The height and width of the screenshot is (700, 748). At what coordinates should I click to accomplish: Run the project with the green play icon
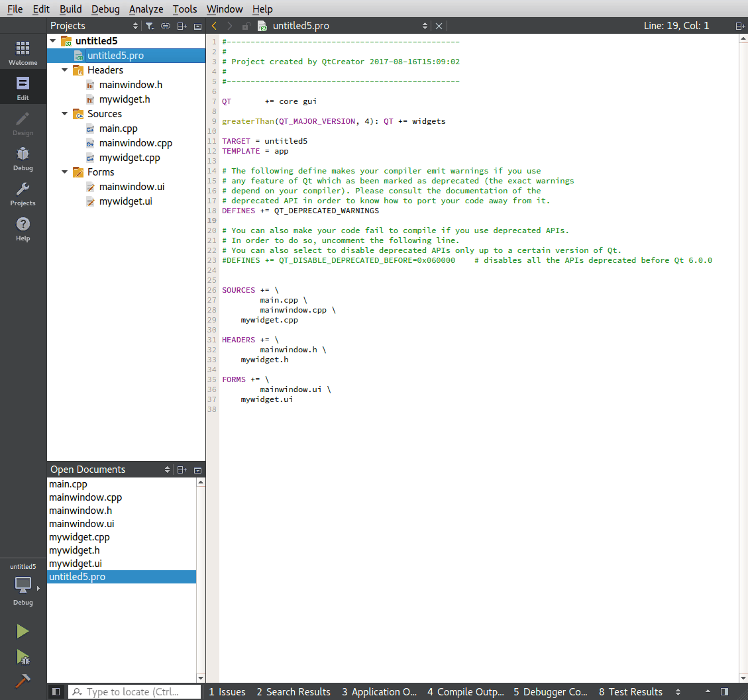tap(23, 630)
